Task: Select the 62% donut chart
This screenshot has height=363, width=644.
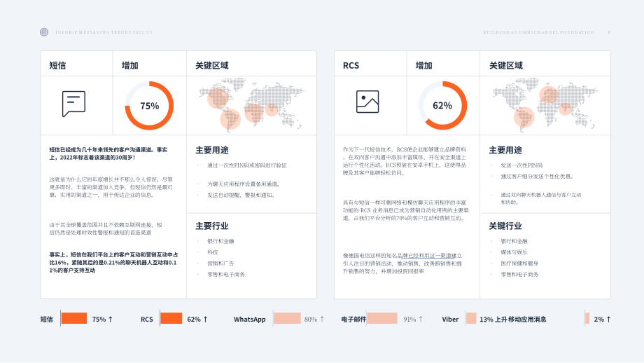Action: pyautogui.click(x=442, y=106)
